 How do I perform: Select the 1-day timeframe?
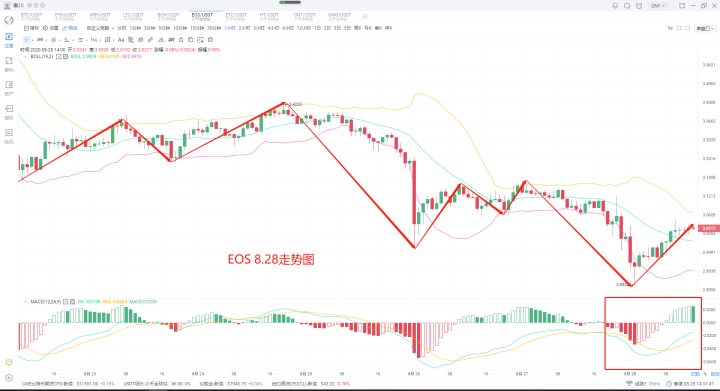[317, 28]
